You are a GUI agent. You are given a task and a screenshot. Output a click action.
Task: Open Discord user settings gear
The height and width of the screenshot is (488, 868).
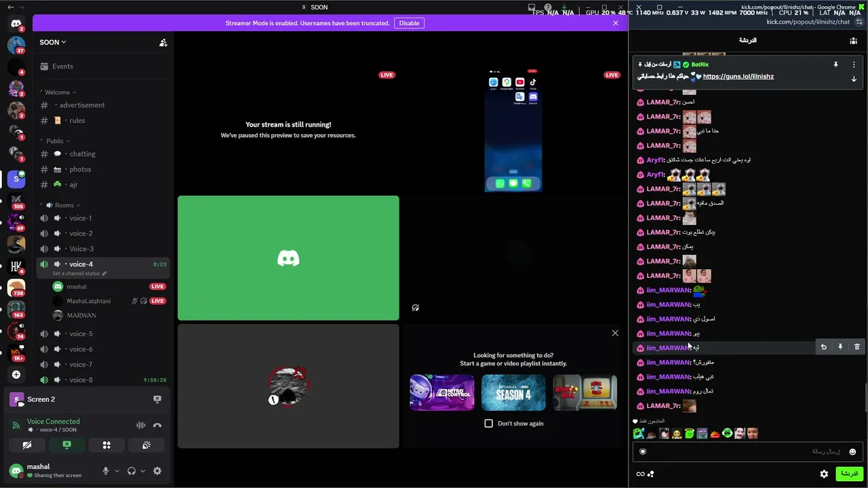tap(157, 471)
